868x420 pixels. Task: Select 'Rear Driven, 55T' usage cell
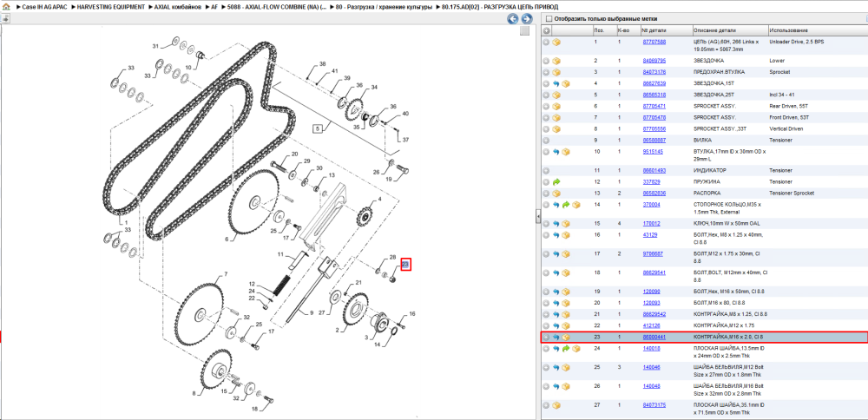788,106
